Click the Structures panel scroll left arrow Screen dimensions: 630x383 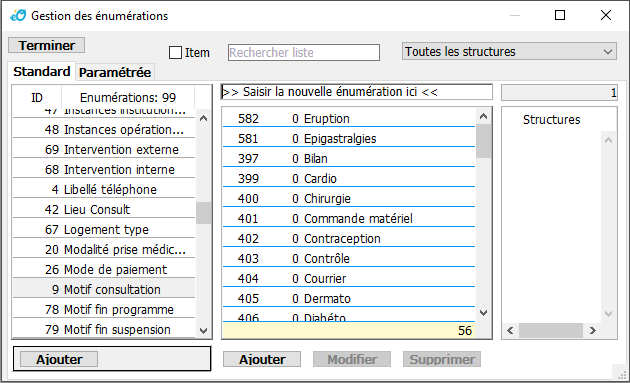pyautogui.click(x=510, y=330)
